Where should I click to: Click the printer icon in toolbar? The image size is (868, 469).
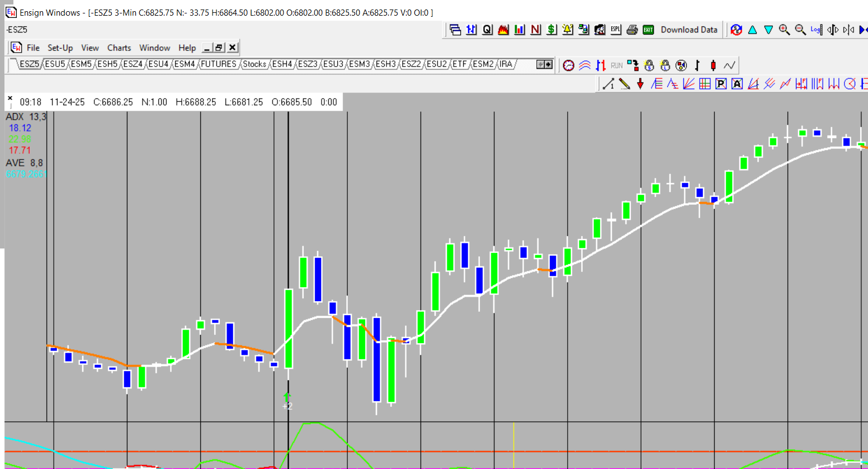tap(632, 30)
